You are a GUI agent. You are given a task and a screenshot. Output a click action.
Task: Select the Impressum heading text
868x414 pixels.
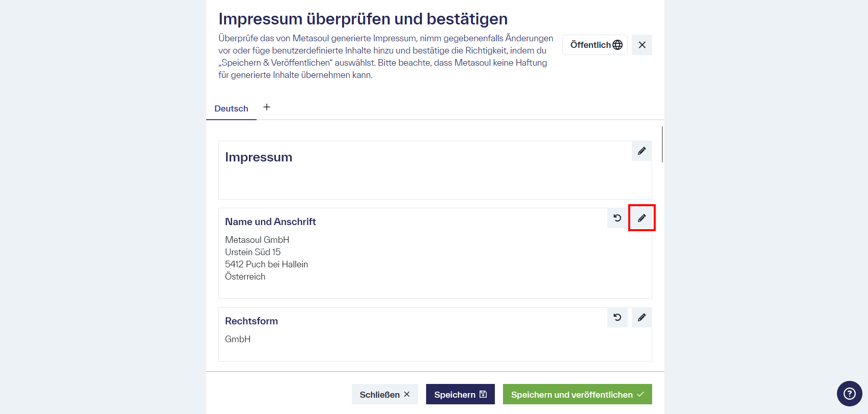click(259, 157)
